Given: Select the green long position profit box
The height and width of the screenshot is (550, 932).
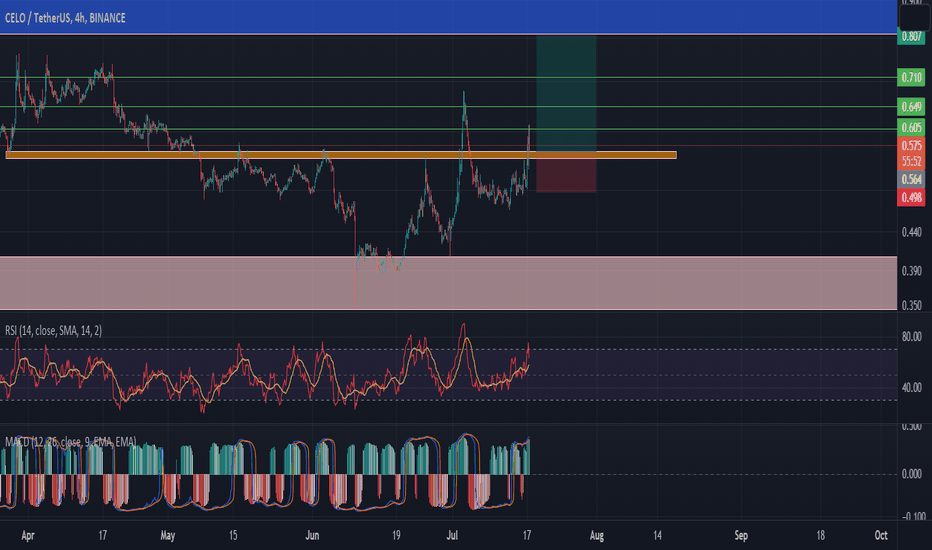Looking at the screenshot, I should tap(566, 93).
